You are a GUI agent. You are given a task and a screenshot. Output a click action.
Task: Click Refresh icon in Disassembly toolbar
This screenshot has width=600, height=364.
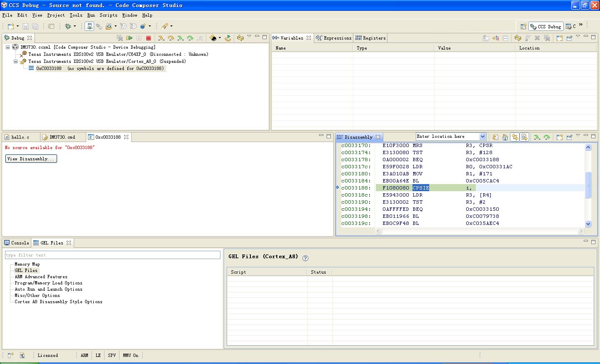click(x=495, y=137)
